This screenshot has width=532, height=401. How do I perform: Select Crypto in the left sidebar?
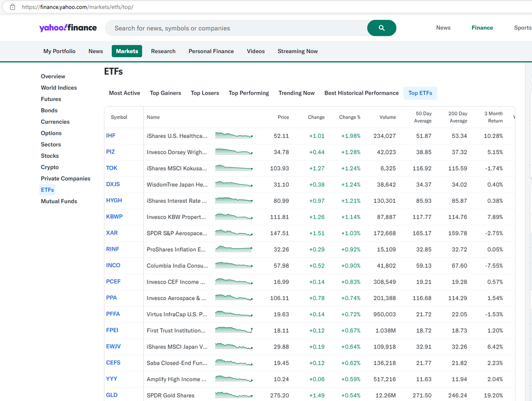pyautogui.click(x=50, y=167)
